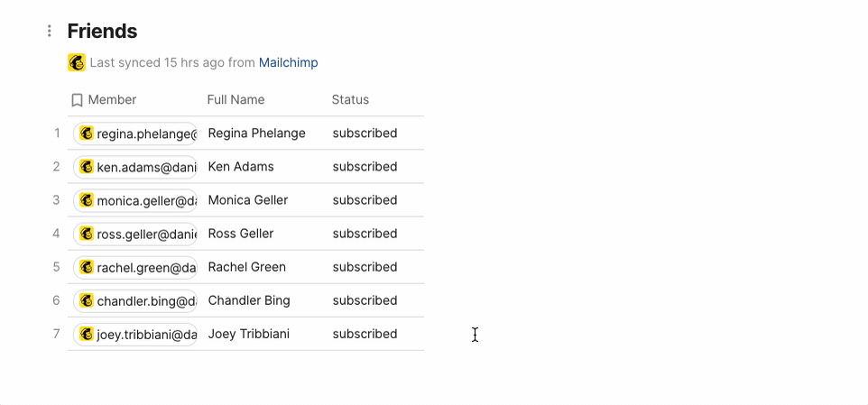Open the three-dot menu beside Friends
868x405 pixels.
(50, 32)
